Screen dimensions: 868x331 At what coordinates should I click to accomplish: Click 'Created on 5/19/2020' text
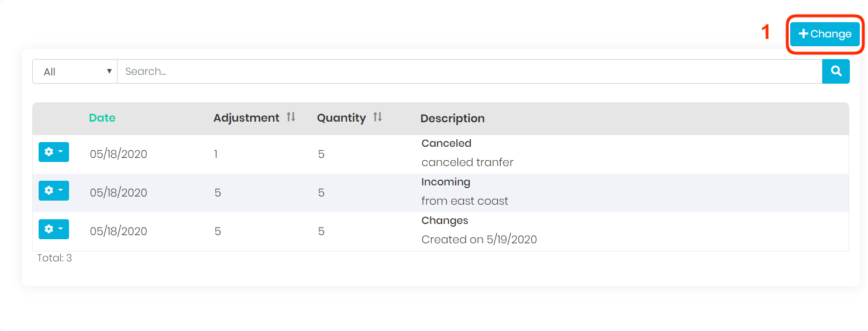coord(479,240)
